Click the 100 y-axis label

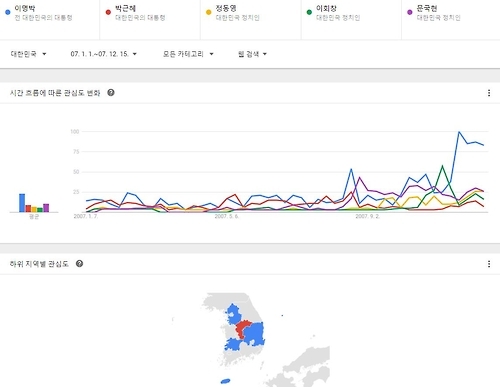75,132
